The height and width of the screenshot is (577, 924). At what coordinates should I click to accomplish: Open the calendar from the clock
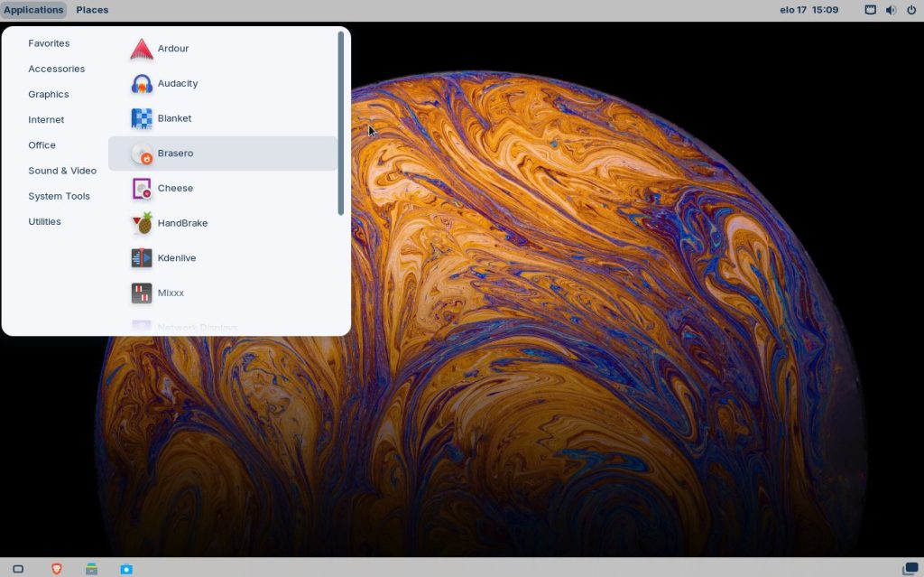(x=809, y=10)
